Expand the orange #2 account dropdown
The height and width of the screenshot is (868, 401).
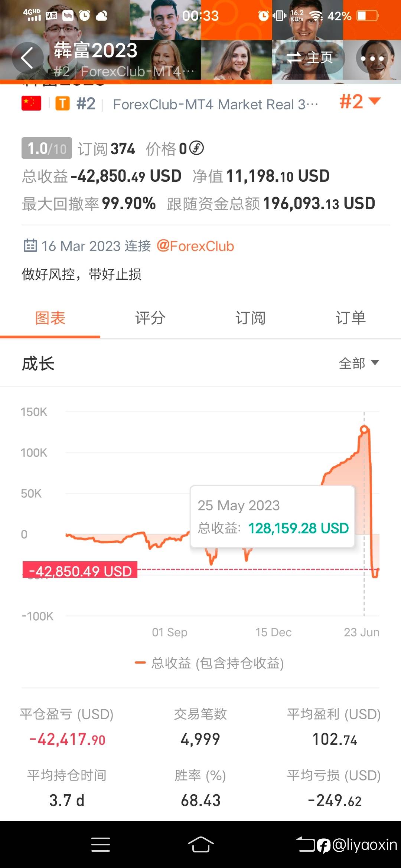tap(359, 102)
